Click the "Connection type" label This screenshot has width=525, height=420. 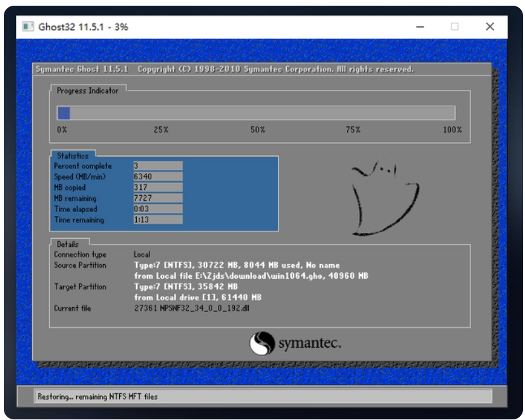click(x=80, y=255)
